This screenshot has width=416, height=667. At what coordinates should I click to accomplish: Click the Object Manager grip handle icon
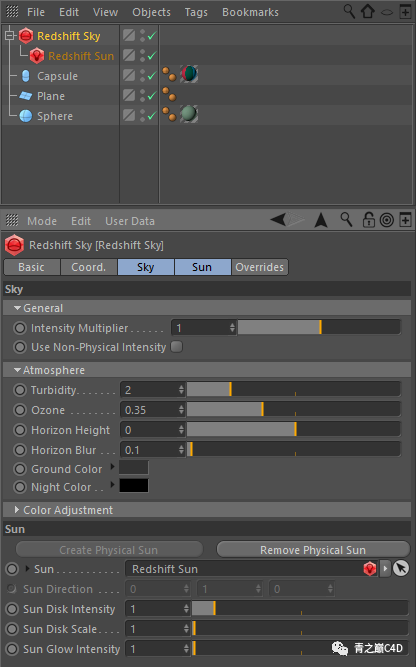tap(12, 11)
